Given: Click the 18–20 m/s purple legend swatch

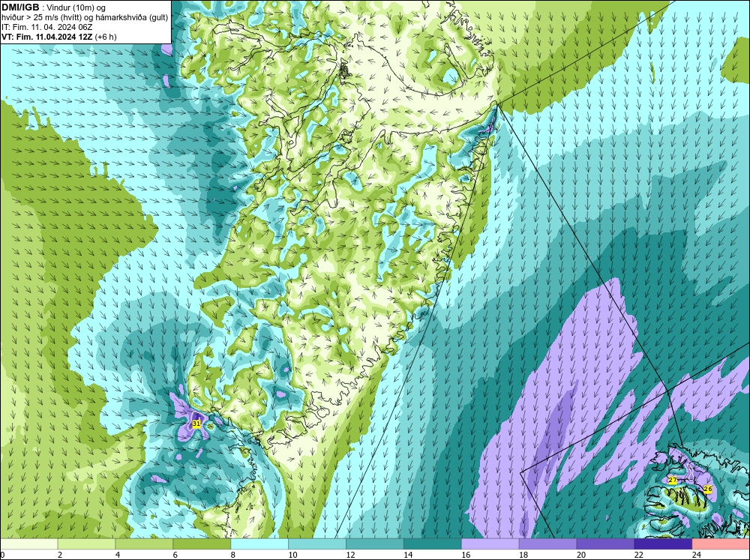Looking at the screenshot, I should pos(547,544).
